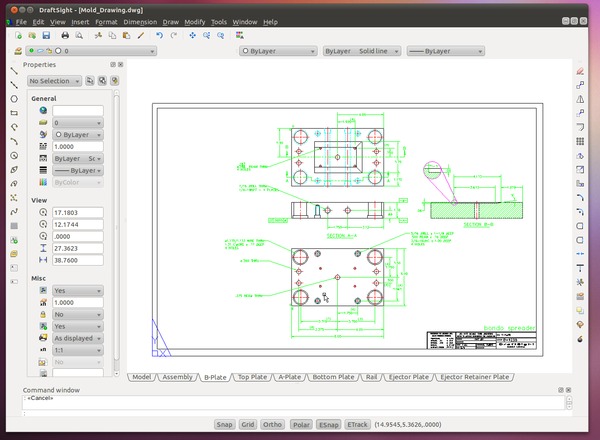Click the Grid button in status bar
This screenshot has height=440, width=600.
(x=249, y=425)
